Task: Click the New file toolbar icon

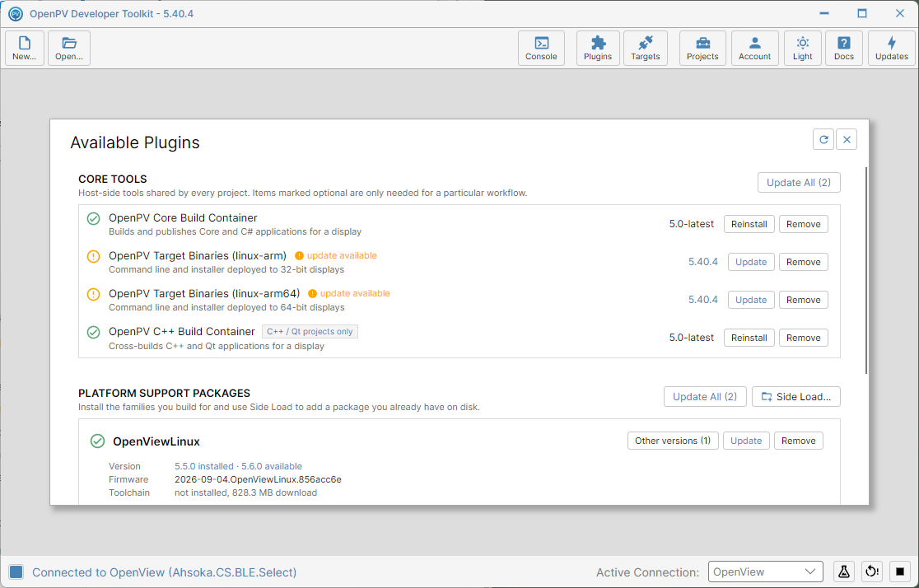Action: click(25, 48)
